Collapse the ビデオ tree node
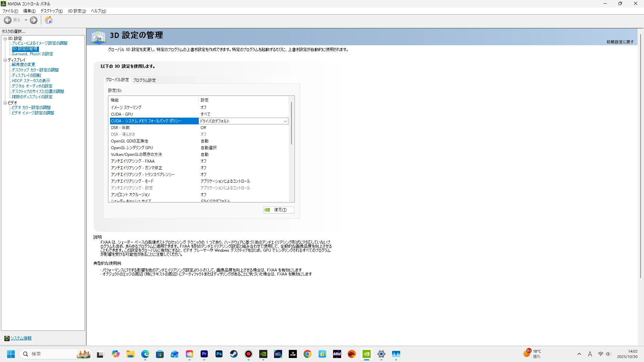 (5, 103)
